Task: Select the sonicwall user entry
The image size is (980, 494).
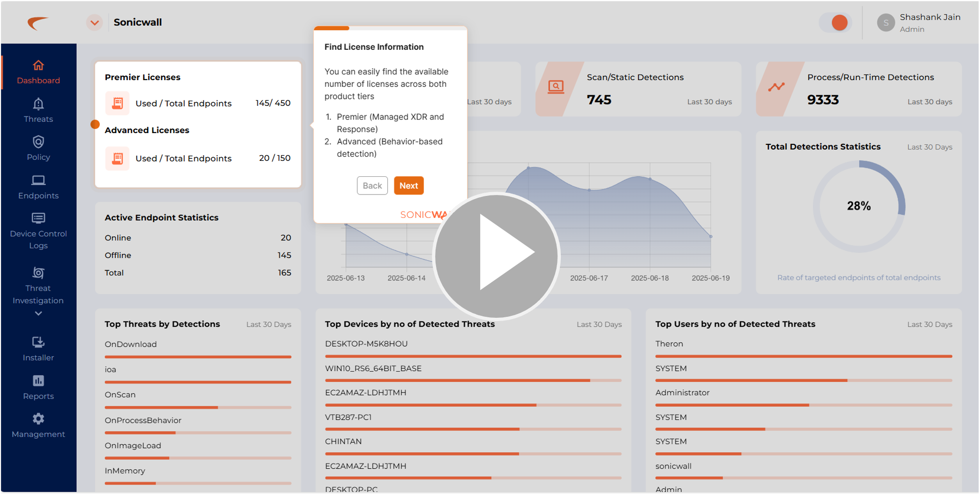Action: (x=673, y=466)
